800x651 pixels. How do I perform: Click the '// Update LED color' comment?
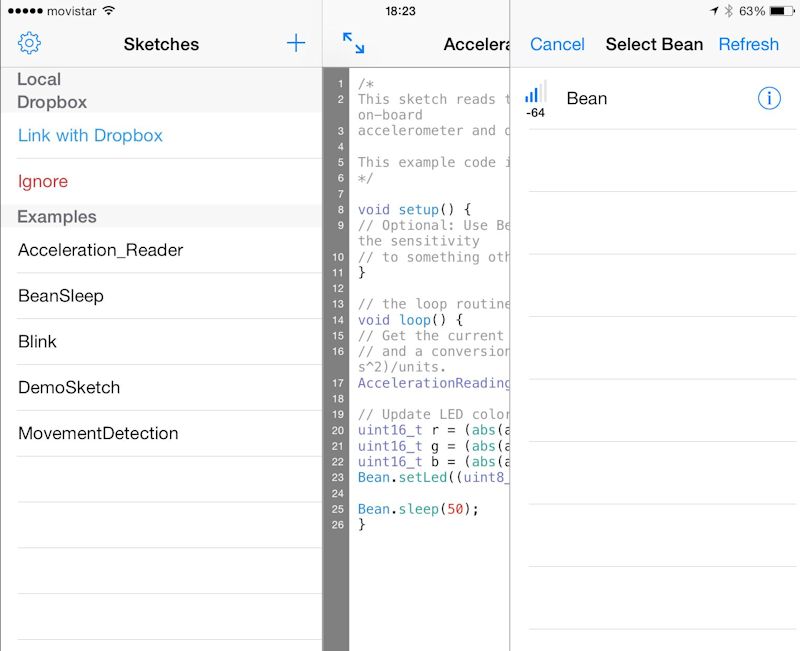pyautogui.click(x=433, y=414)
